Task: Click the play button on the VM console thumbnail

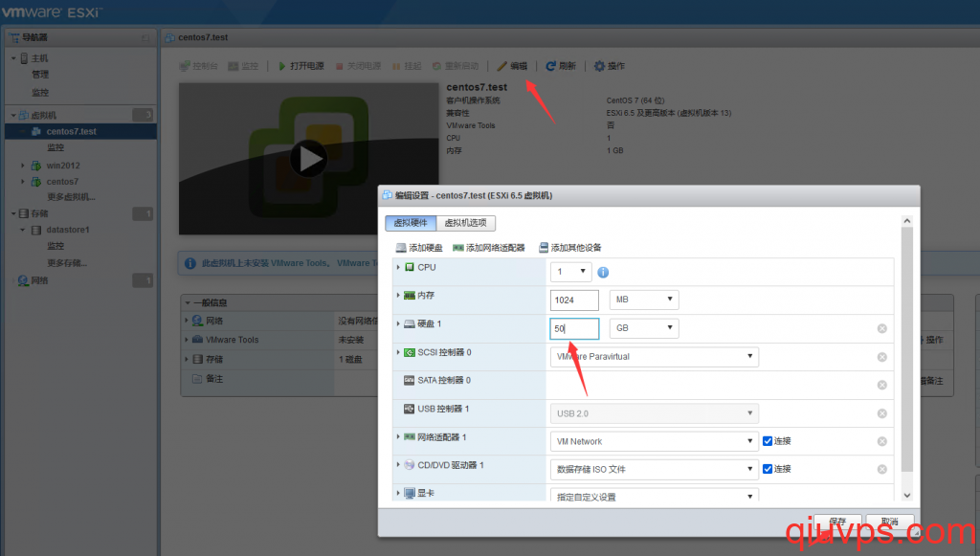Action: (309, 159)
